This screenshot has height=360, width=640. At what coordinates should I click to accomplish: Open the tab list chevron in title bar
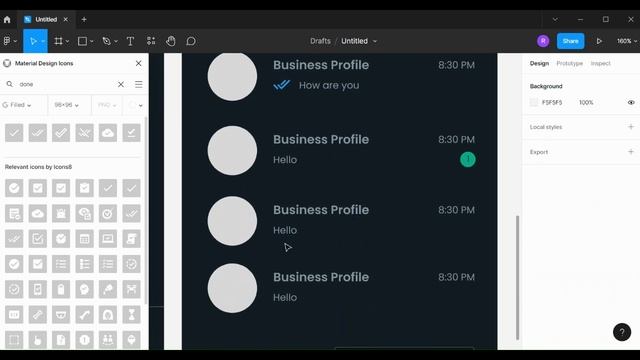[x=555, y=19]
